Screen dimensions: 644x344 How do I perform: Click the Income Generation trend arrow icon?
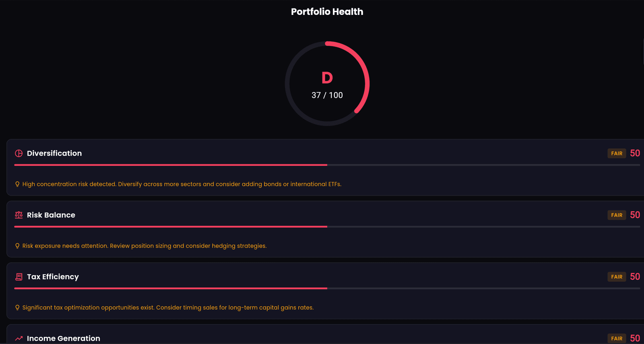pyautogui.click(x=19, y=338)
